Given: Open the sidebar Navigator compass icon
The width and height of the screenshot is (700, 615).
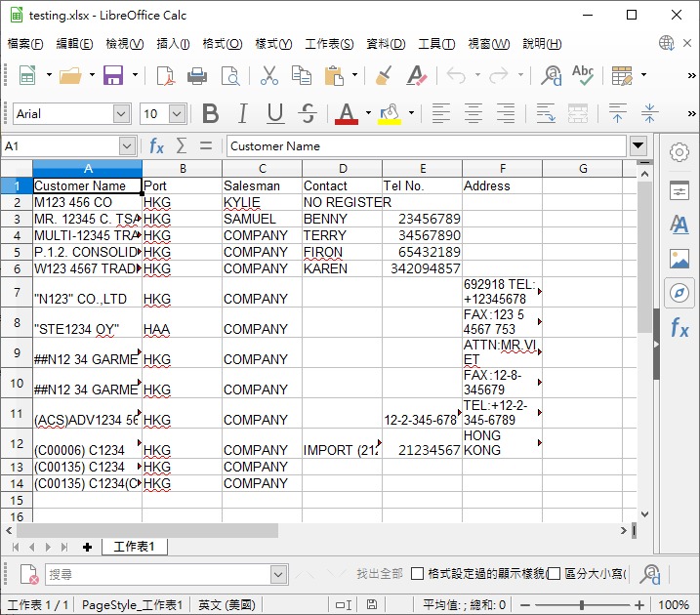Looking at the screenshot, I should 679,292.
